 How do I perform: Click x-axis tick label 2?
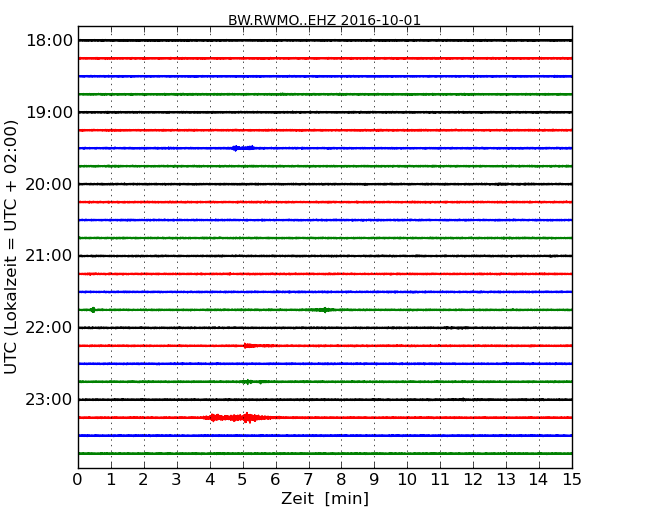pos(143,479)
